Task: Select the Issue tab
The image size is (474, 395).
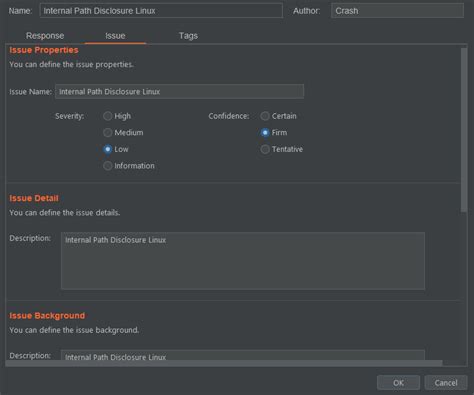Action: pos(115,36)
